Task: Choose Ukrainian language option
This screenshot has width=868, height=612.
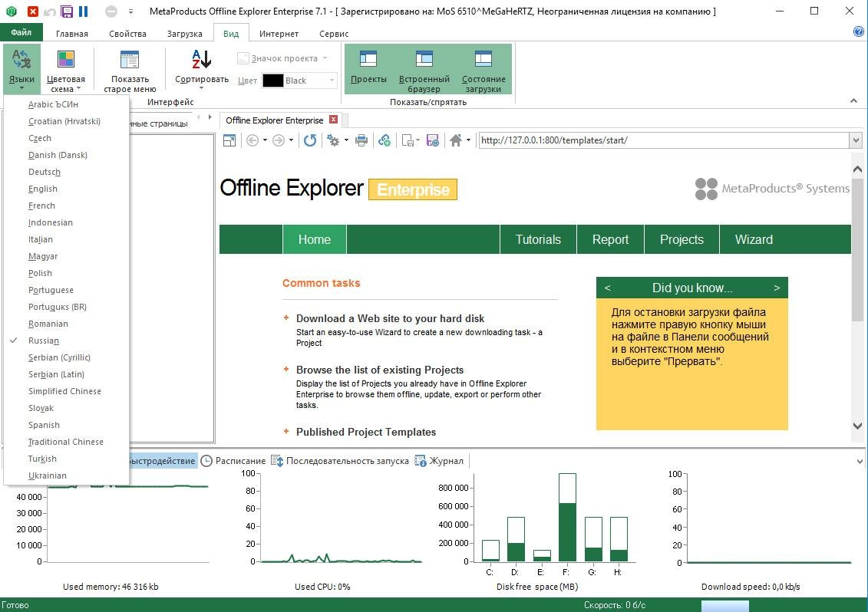Action: tap(67, 475)
